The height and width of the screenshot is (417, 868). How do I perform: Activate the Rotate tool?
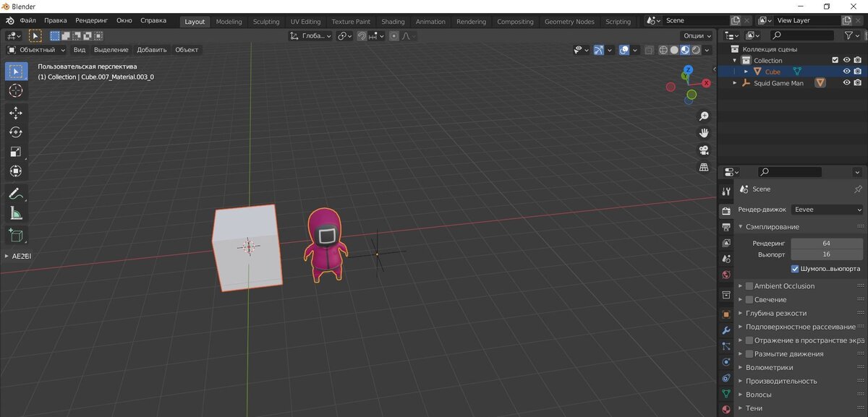coord(16,132)
